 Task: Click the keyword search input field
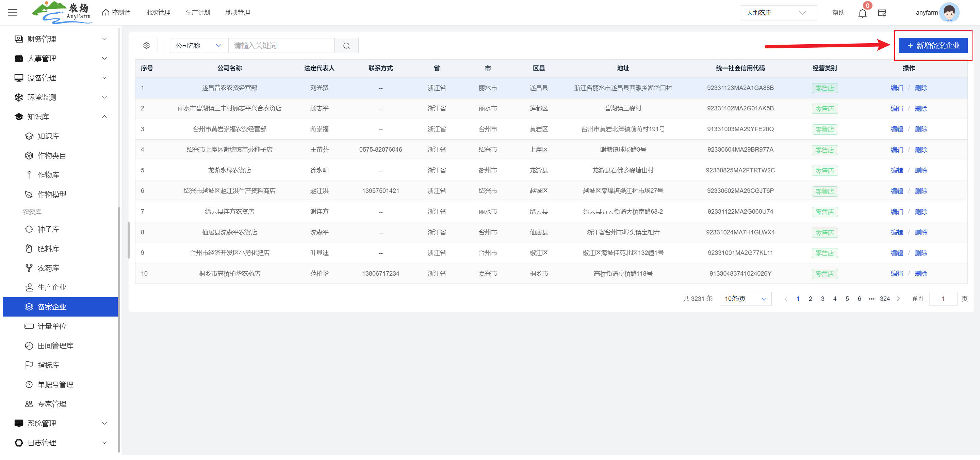281,46
